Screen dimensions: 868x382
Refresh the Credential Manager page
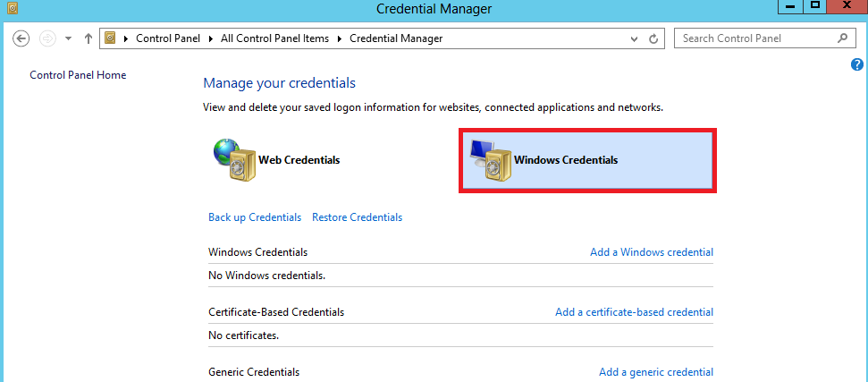click(x=653, y=38)
